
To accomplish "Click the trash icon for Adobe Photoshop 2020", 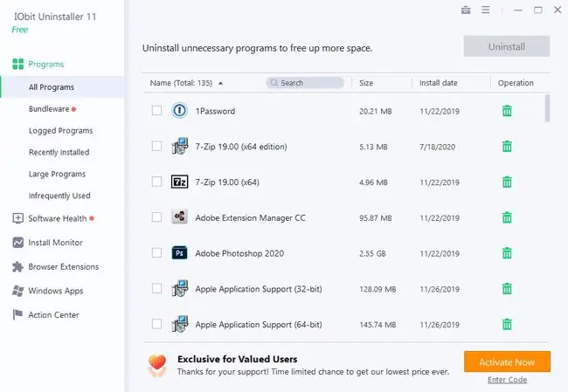I will pos(507,253).
